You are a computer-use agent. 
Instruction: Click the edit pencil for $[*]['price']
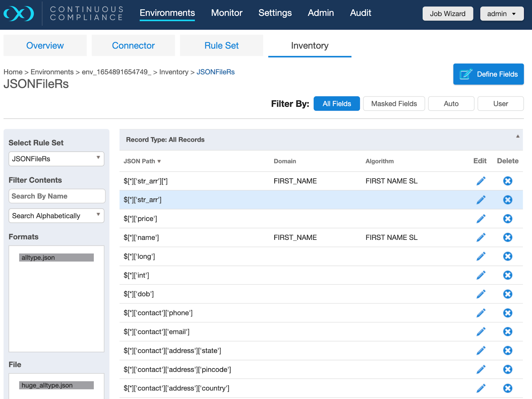pos(481,219)
